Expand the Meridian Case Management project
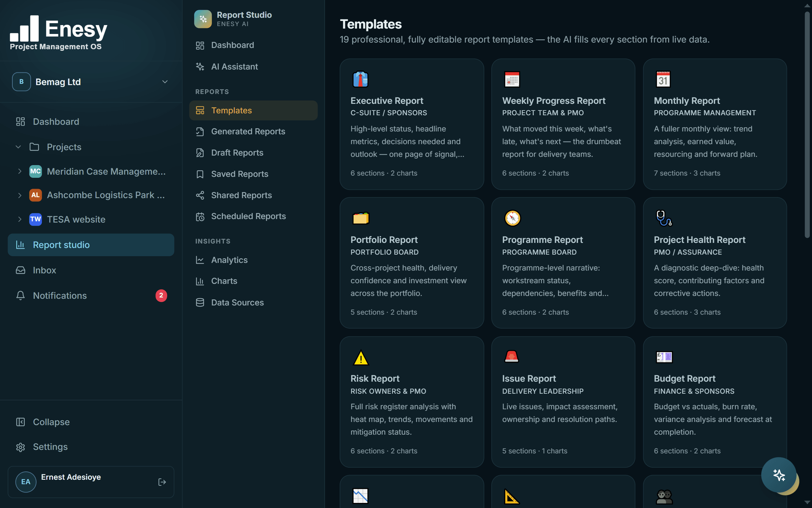The image size is (812, 508). tap(20, 171)
